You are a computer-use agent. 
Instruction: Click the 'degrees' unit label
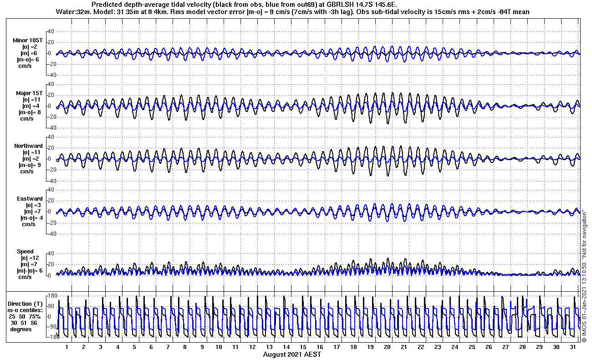click(21, 329)
